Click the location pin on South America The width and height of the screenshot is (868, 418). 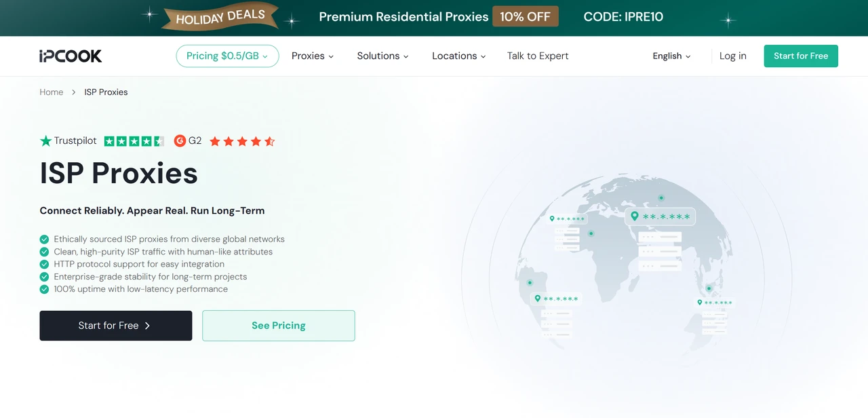[x=538, y=299]
